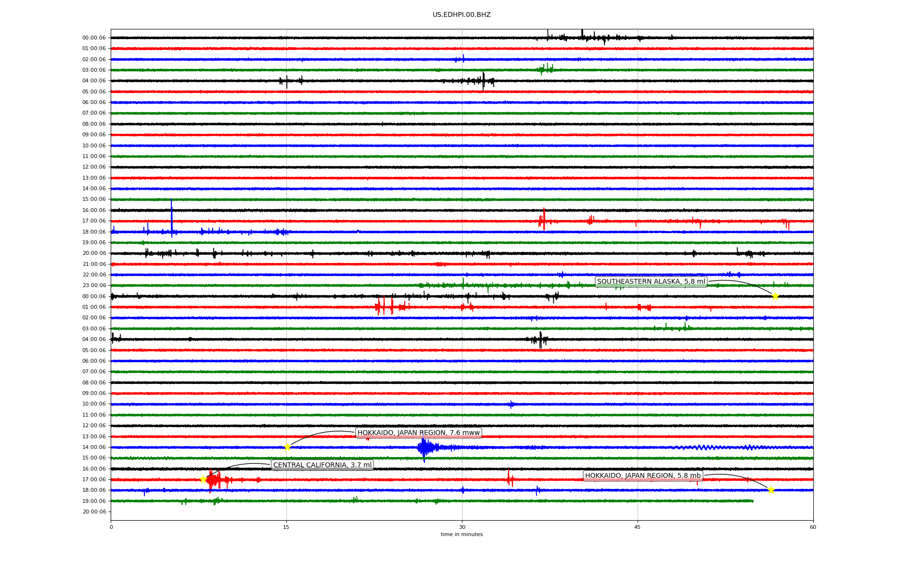Click the Hokkaido 7.6 mww star marker

[287, 447]
